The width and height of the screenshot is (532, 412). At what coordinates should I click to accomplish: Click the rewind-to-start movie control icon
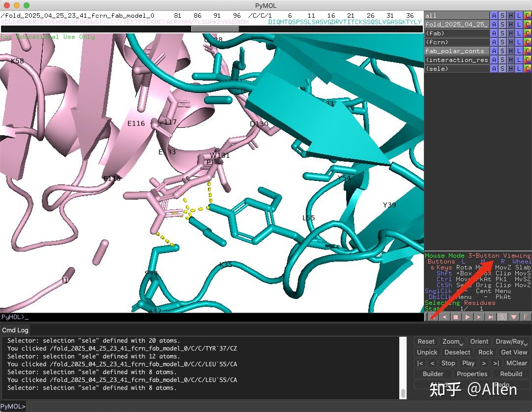pyautogui.click(x=433, y=317)
